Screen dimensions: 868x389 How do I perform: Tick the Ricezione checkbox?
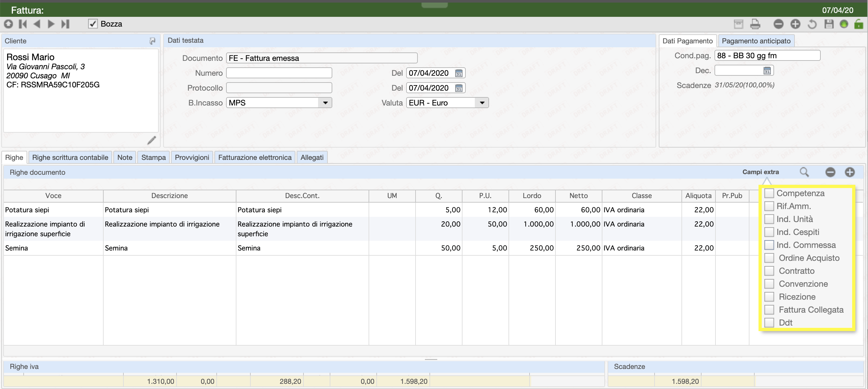(769, 297)
